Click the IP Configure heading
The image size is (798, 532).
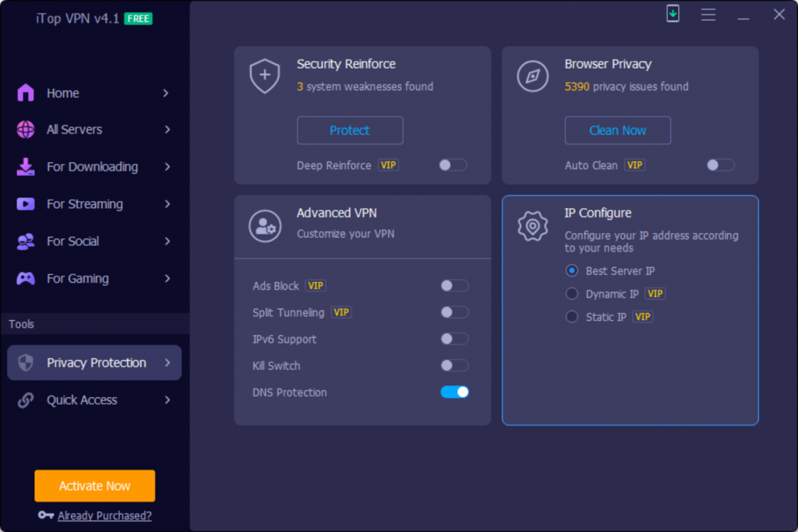coord(598,213)
